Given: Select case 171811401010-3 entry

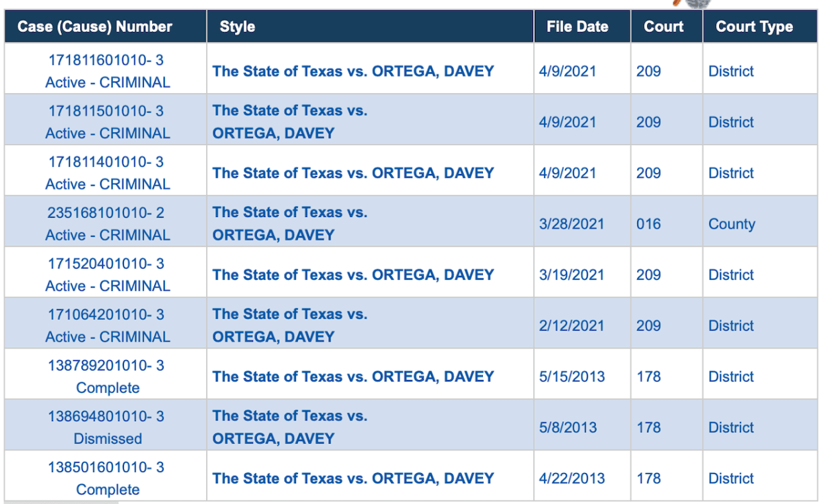Looking at the screenshot, I should tap(106, 162).
